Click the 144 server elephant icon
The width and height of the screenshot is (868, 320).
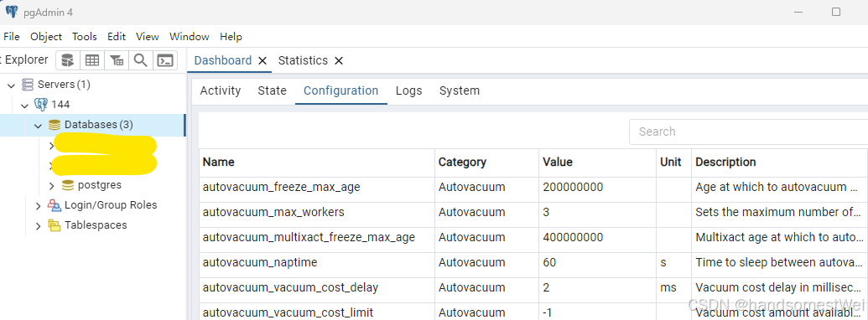click(41, 105)
